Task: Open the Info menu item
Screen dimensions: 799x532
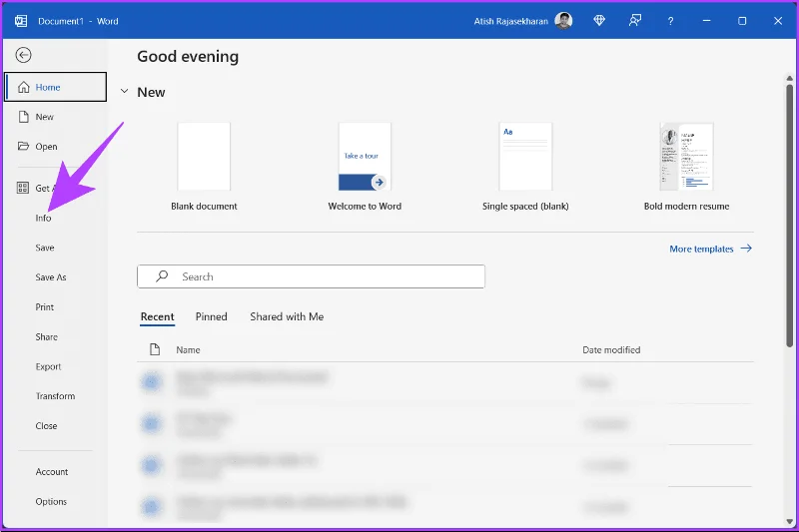Action: click(x=43, y=218)
